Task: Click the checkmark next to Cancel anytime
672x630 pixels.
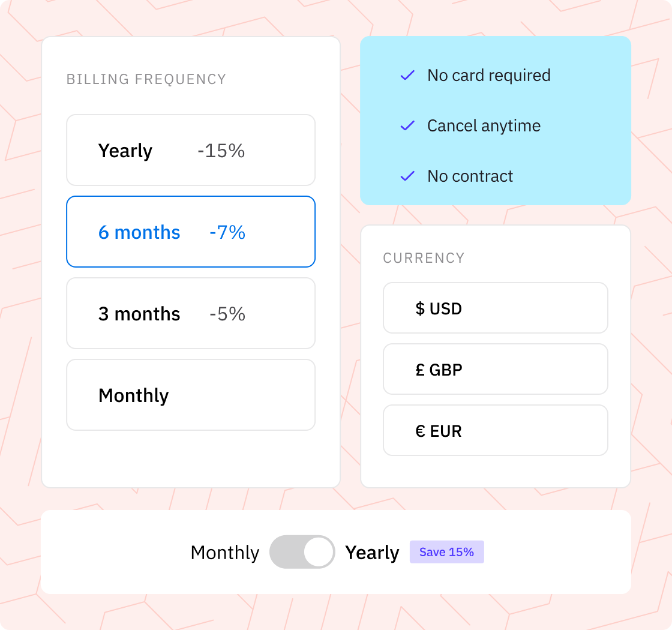Action: pos(408,126)
